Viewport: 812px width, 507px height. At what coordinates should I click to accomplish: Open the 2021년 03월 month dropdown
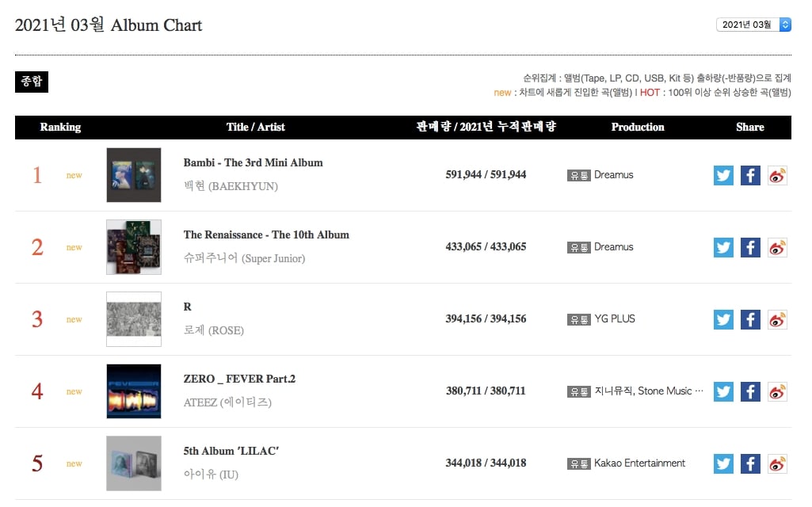point(753,25)
